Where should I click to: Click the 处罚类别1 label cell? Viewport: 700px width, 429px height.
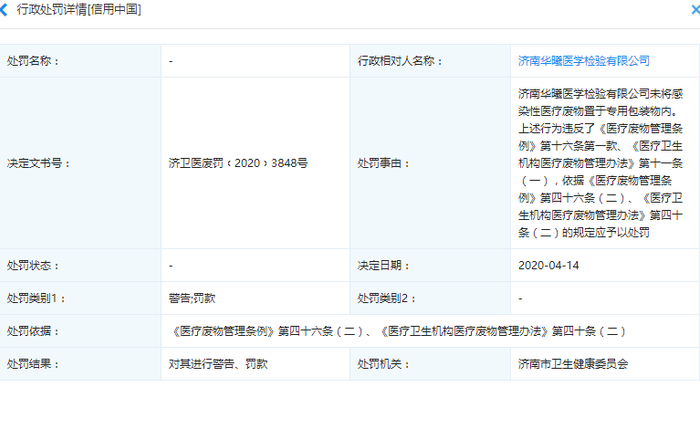click(80, 298)
